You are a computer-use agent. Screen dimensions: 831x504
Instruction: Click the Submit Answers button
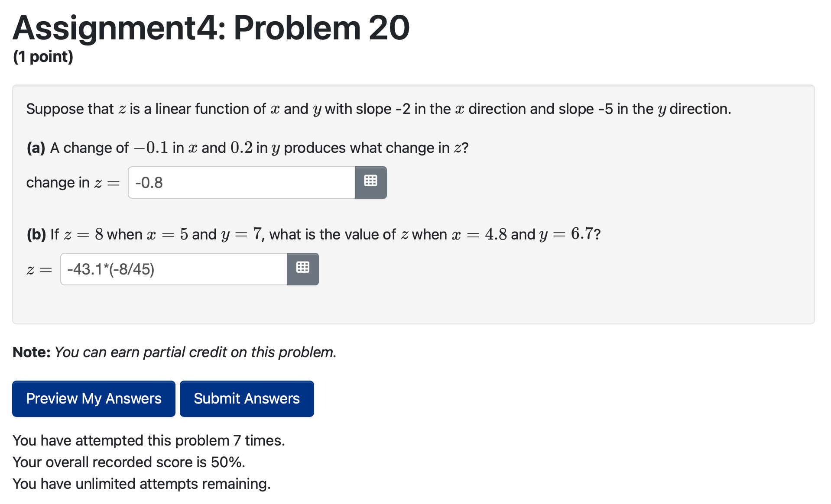[247, 398]
